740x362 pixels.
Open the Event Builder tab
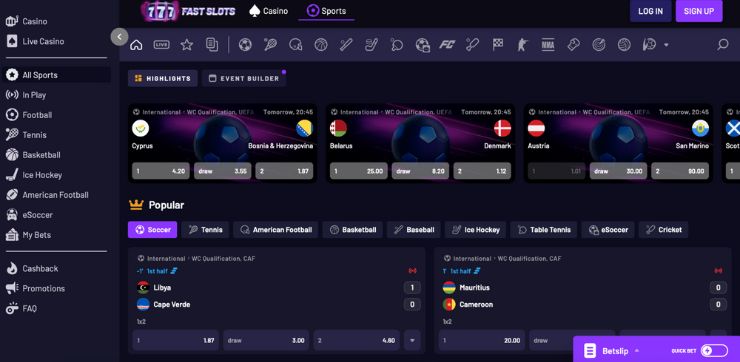click(244, 78)
